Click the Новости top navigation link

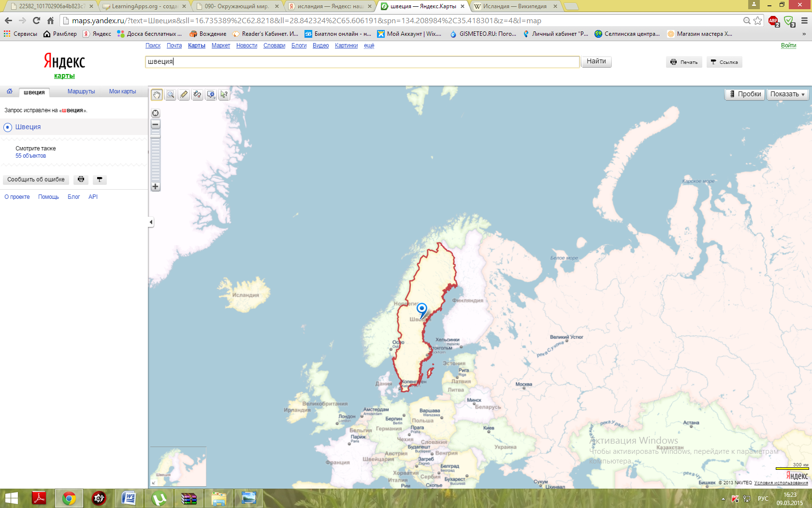tap(246, 45)
